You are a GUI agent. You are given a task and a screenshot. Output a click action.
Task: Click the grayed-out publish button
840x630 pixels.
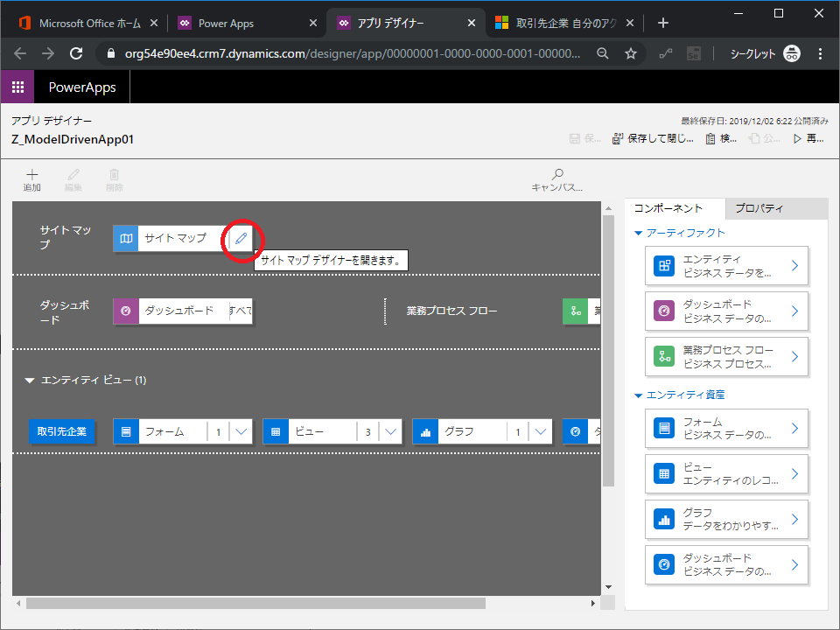[765, 139]
